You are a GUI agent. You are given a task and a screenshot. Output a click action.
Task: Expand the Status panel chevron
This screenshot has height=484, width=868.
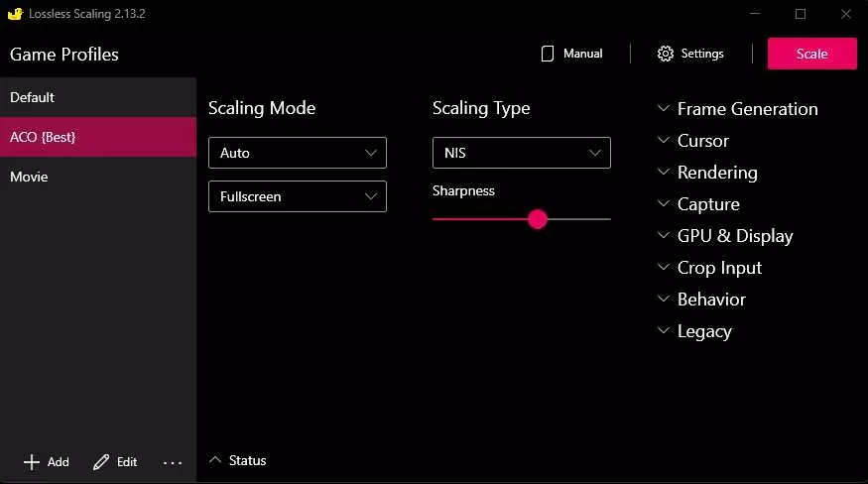[x=215, y=460]
